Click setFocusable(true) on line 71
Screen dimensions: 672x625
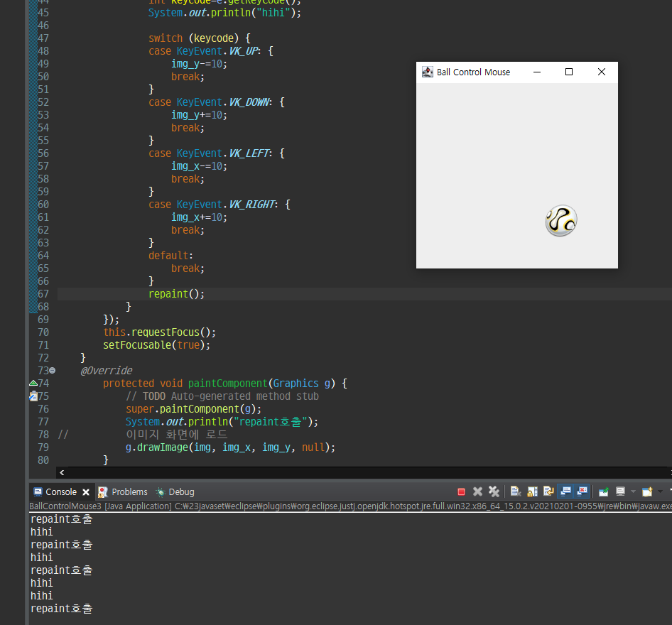156,345
